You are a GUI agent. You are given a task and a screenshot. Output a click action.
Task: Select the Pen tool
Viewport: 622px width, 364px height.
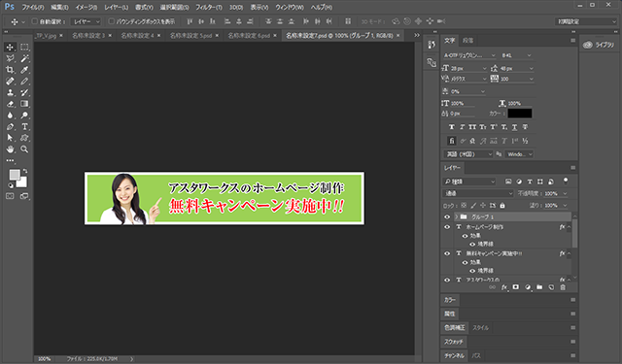(10, 127)
